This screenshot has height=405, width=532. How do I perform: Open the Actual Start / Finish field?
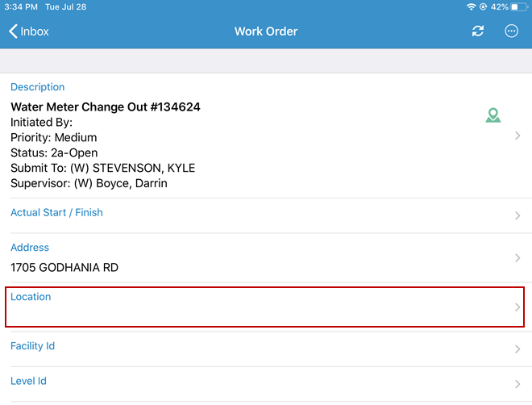pos(56,213)
